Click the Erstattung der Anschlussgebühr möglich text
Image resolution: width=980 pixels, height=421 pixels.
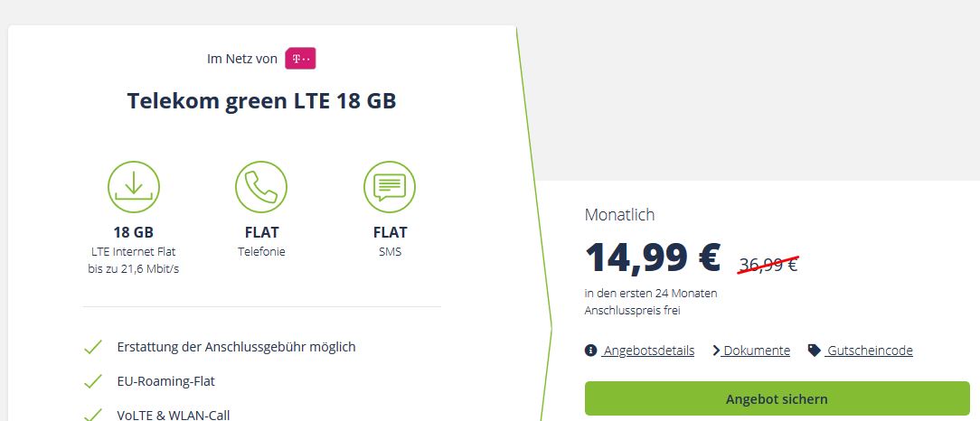tap(236, 347)
